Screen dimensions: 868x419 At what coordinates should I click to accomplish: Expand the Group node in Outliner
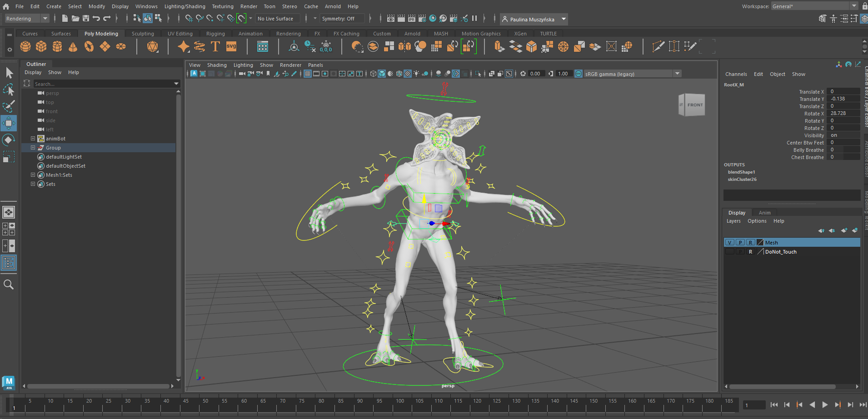click(x=33, y=148)
